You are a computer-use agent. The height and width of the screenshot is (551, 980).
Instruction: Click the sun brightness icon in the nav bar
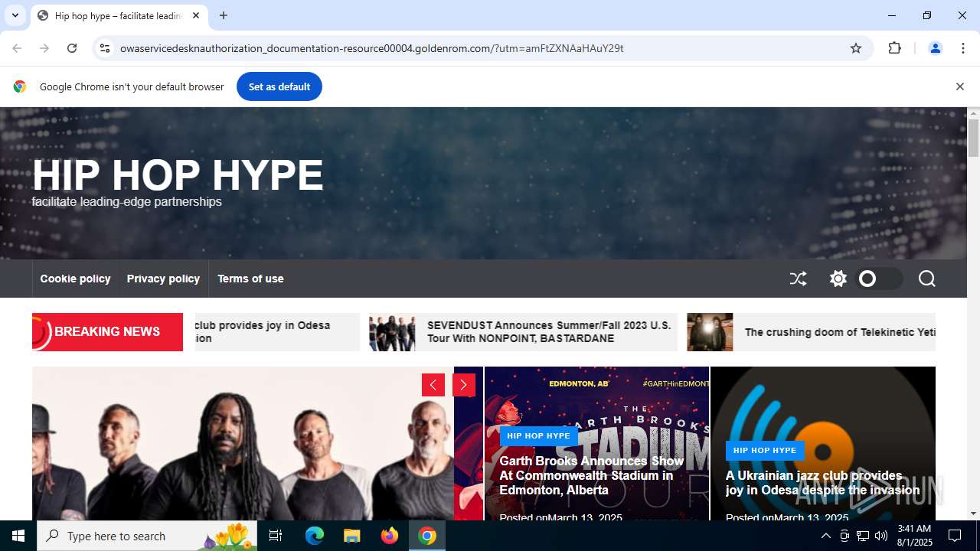838,279
